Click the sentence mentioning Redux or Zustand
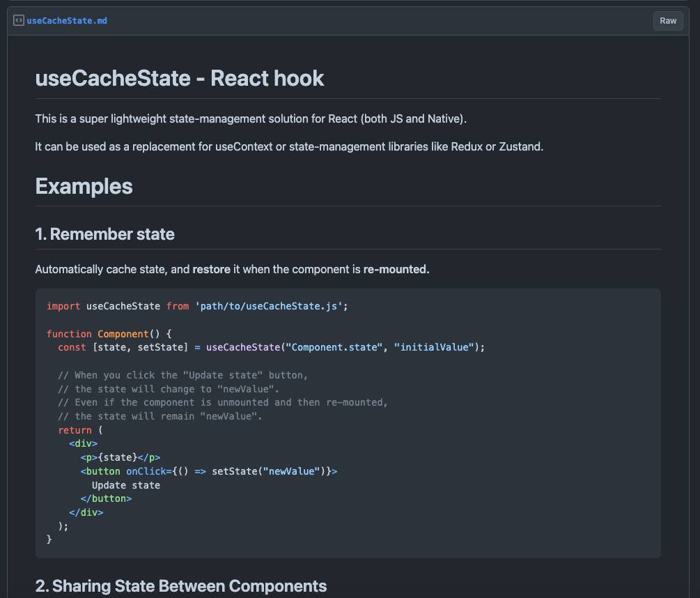Screen dimensions: 700x598 (289, 146)
